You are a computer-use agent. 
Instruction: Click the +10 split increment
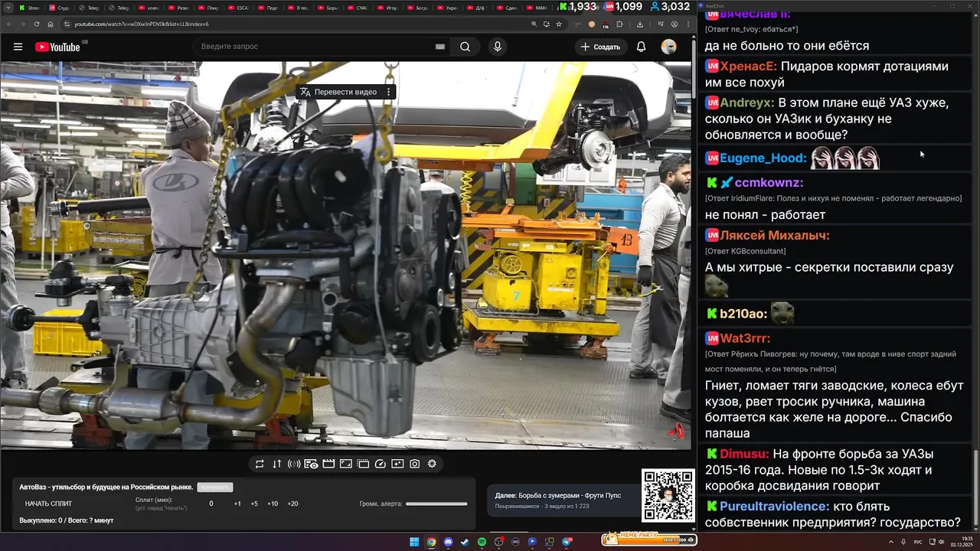click(x=273, y=504)
